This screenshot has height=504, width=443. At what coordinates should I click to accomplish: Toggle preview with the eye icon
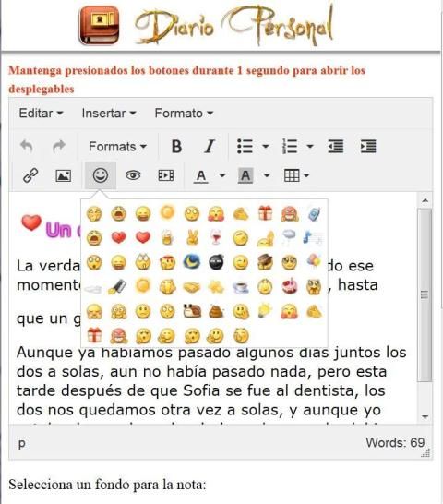pyautogui.click(x=133, y=175)
